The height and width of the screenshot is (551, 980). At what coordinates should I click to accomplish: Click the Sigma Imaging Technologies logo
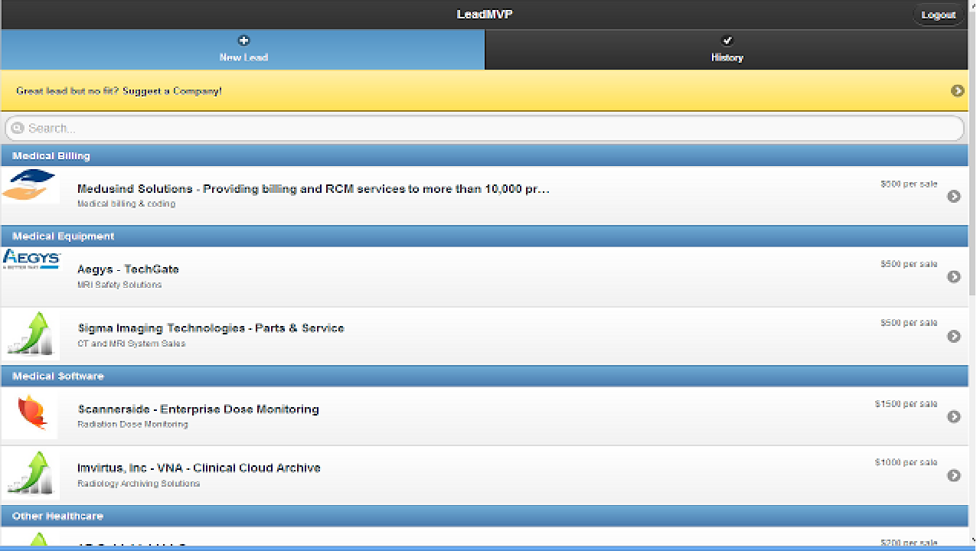[31, 335]
